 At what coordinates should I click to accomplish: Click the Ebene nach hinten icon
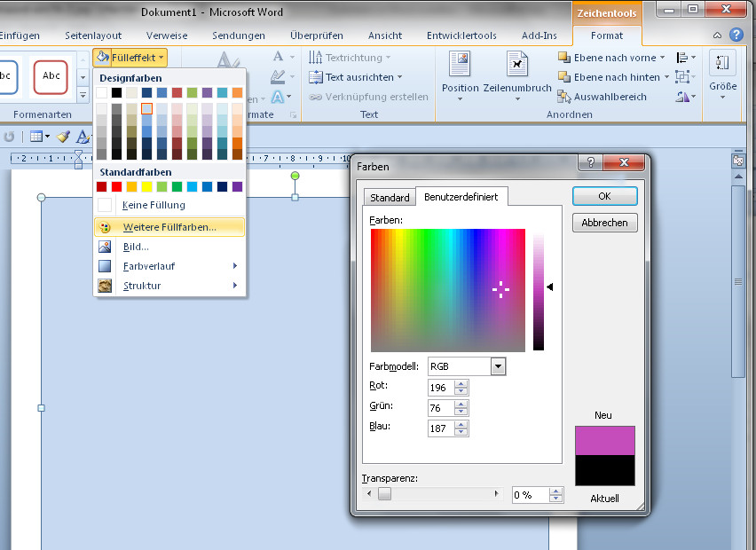tap(564, 77)
